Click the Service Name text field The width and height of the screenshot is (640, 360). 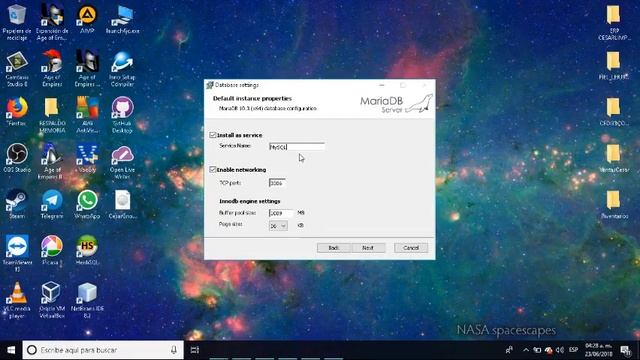[297, 147]
